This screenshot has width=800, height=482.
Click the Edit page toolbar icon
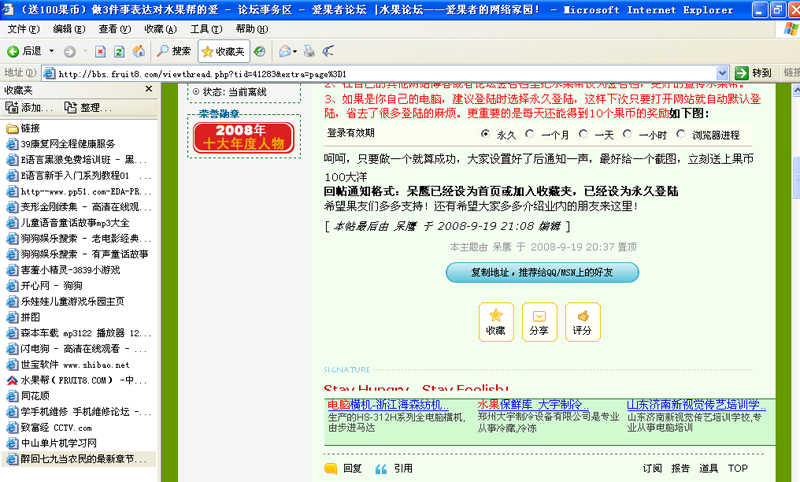pos(328,51)
